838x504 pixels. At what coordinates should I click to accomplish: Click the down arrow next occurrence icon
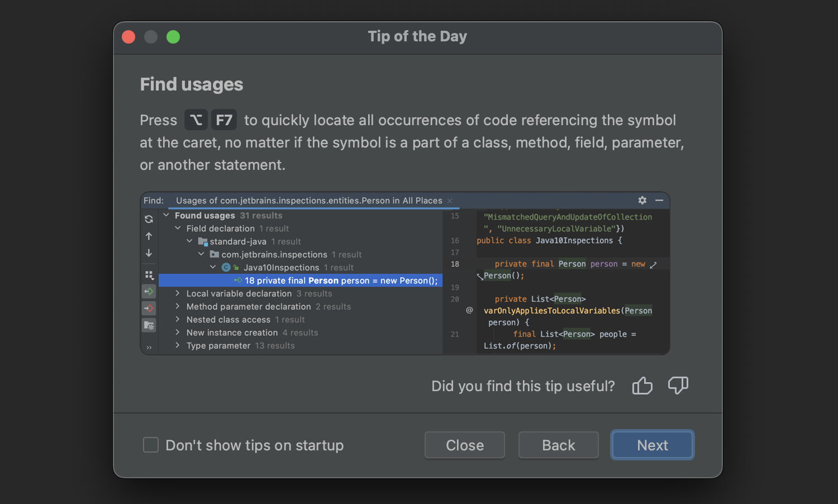pos(149,253)
